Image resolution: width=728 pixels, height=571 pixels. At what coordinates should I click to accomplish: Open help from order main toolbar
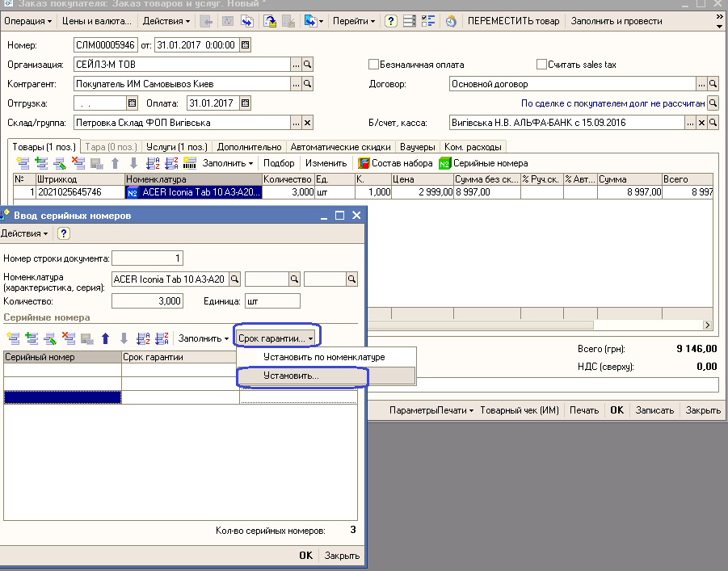pos(391,21)
